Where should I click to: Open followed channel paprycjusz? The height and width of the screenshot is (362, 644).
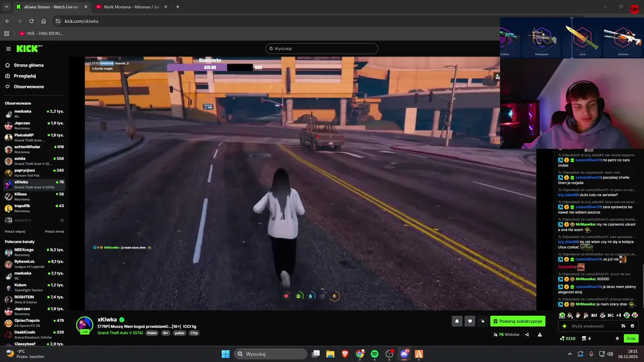(34, 172)
